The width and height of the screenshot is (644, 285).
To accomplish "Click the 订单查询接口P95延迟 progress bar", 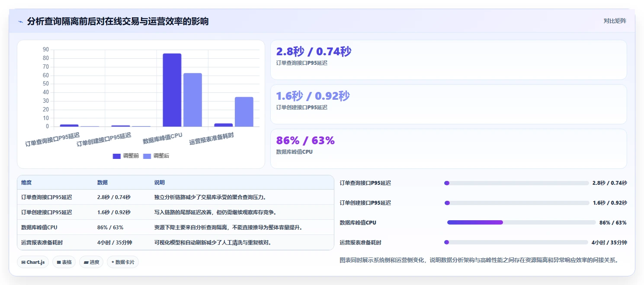I will (x=516, y=183).
